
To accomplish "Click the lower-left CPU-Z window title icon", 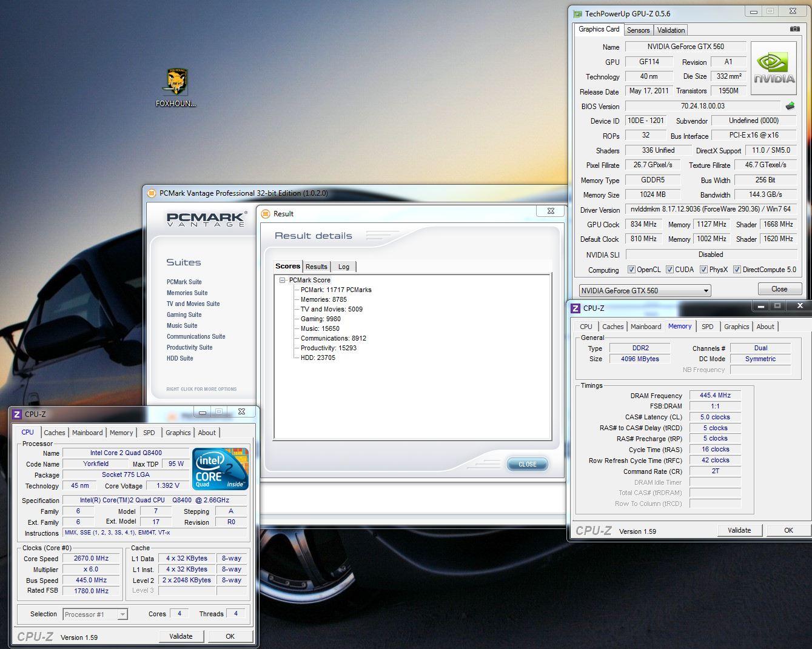I will pyautogui.click(x=17, y=414).
